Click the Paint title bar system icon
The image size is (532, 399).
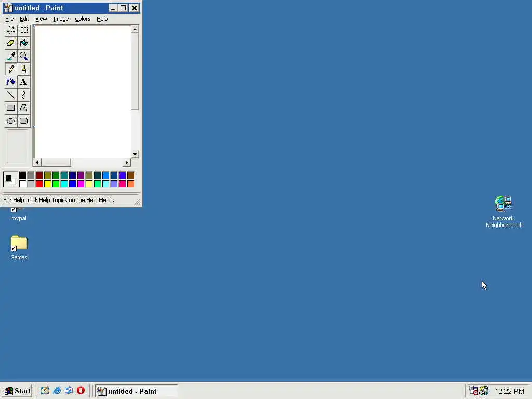(8, 8)
